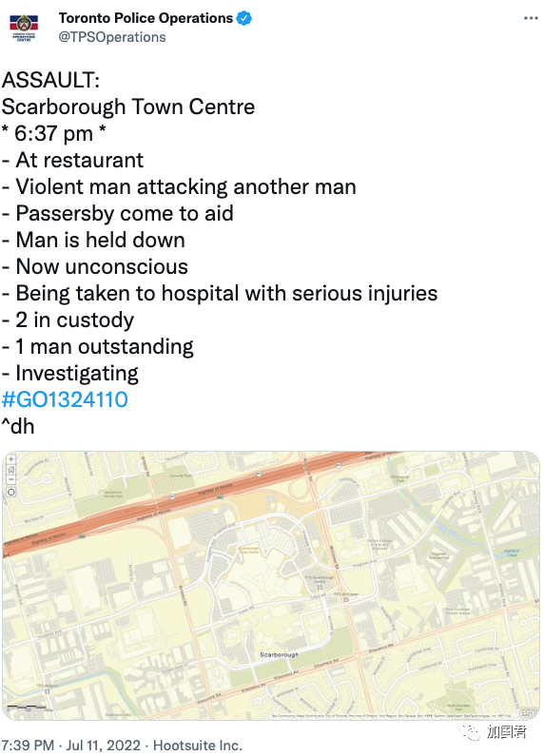Click the map locate circle button
This screenshot has width=544, height=756.
click(11, 492)
